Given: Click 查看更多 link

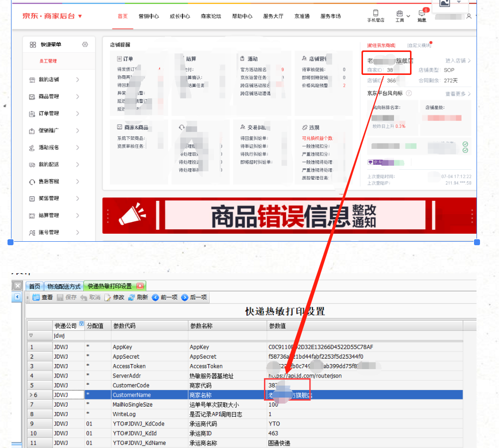Looking at the screenshot, I should (x=458, y=94).
